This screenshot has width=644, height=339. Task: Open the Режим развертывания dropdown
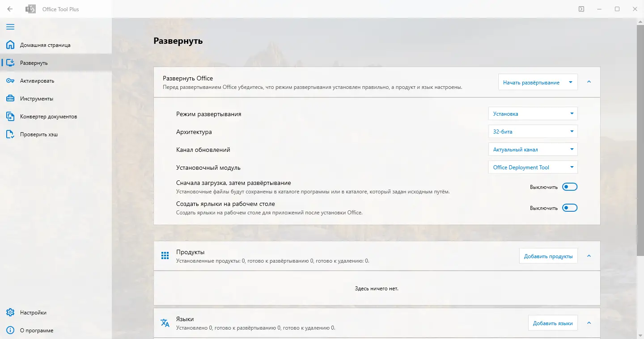[x=533, y=114]
